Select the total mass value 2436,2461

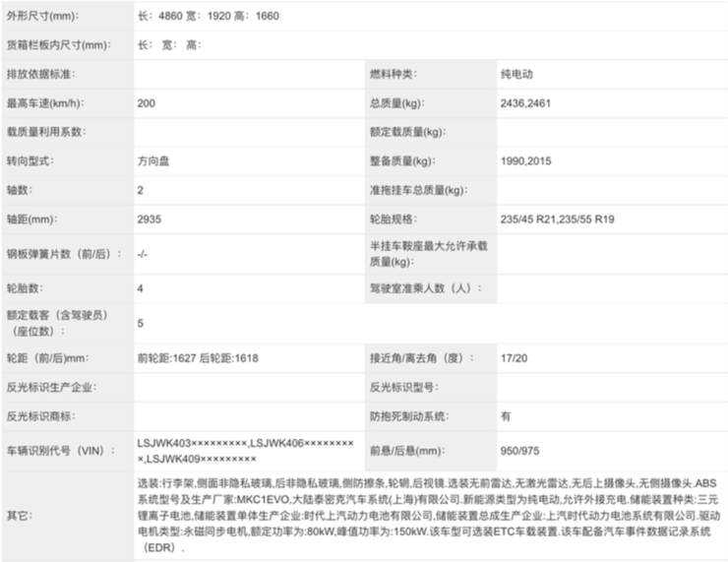tap(525, 103)
